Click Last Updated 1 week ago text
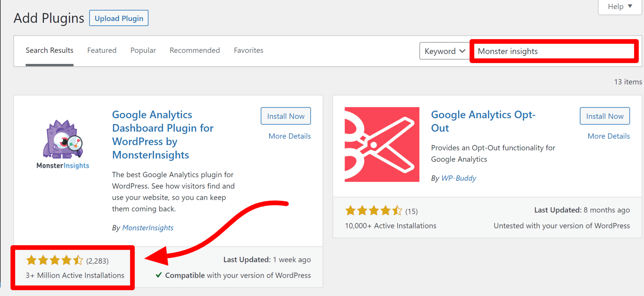The height and width of the screenshot is (296, 644). [267, 260]
